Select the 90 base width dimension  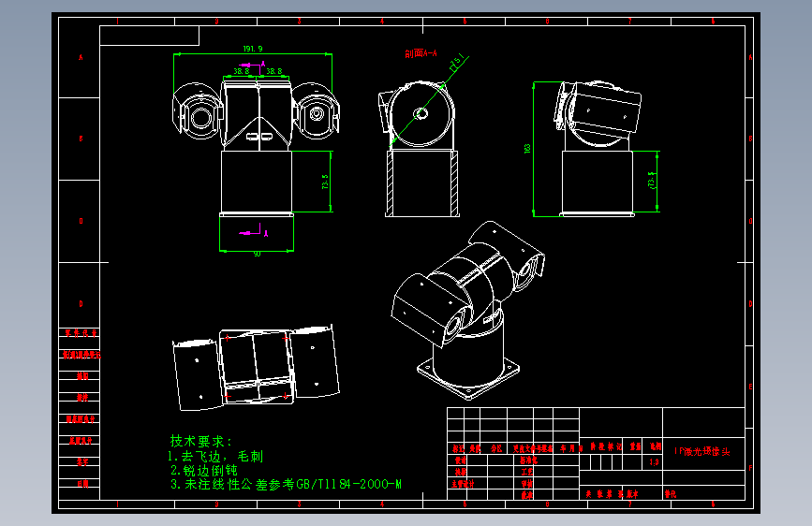[x=257, y=255]
